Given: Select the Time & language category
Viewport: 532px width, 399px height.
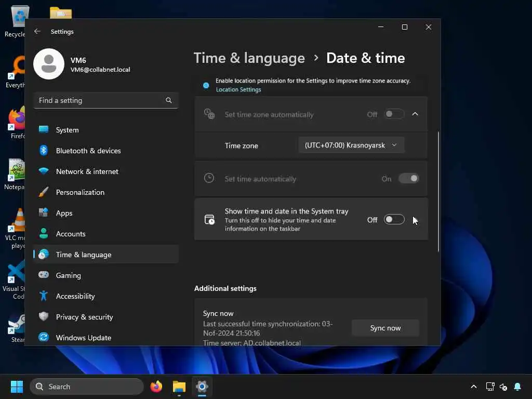Looking at the screenshot, I should (x=106, y=254).
